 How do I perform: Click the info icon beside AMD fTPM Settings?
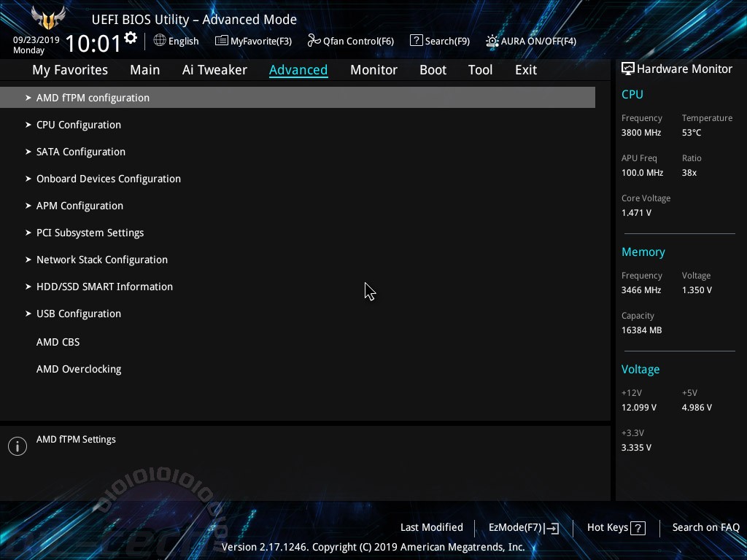[18, 446]
